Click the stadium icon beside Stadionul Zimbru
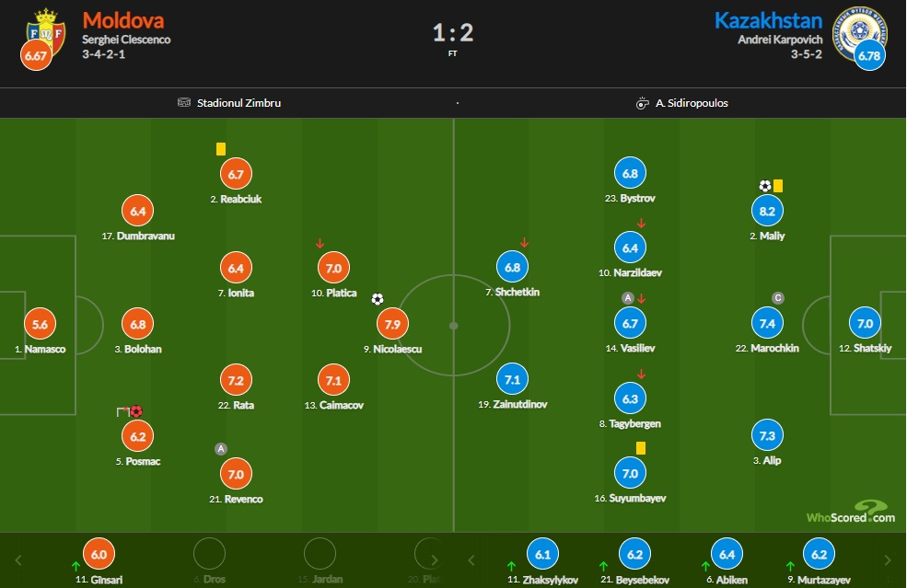907x588 pixels. (184, 103)
